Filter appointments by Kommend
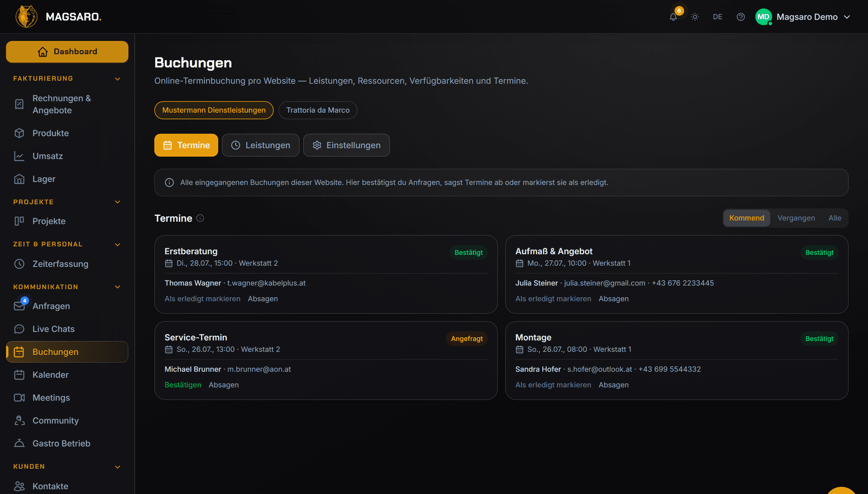 pos(746,218)
